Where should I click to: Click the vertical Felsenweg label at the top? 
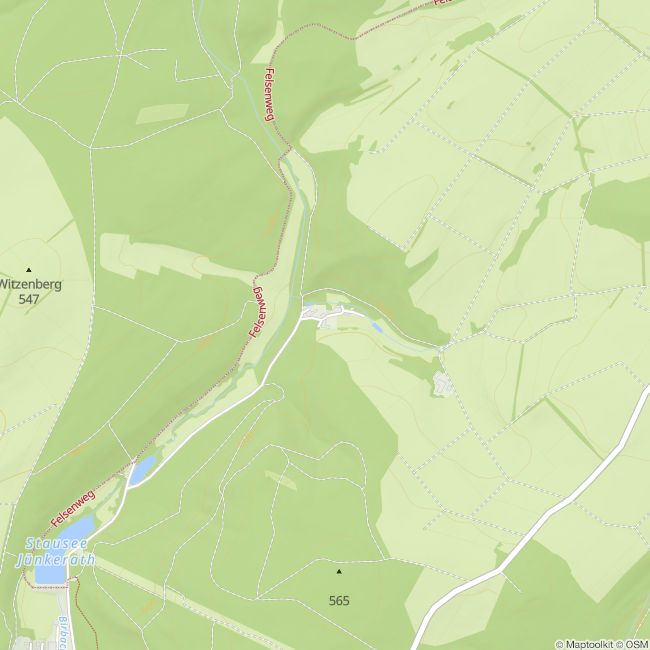point(269,95)
